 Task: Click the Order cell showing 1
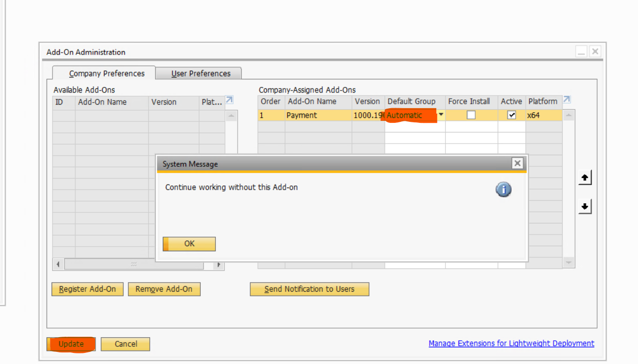pyautogui.click(x=271, y=115)
